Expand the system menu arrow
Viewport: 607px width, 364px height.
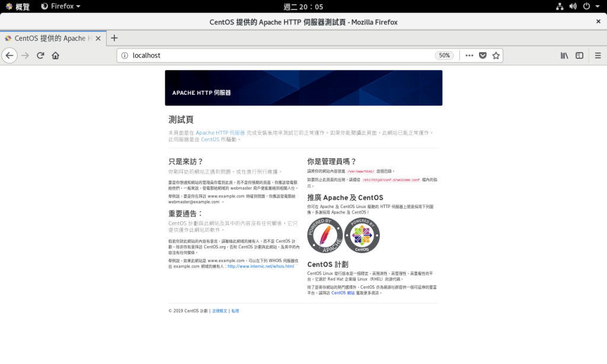(x=598, y=6)
